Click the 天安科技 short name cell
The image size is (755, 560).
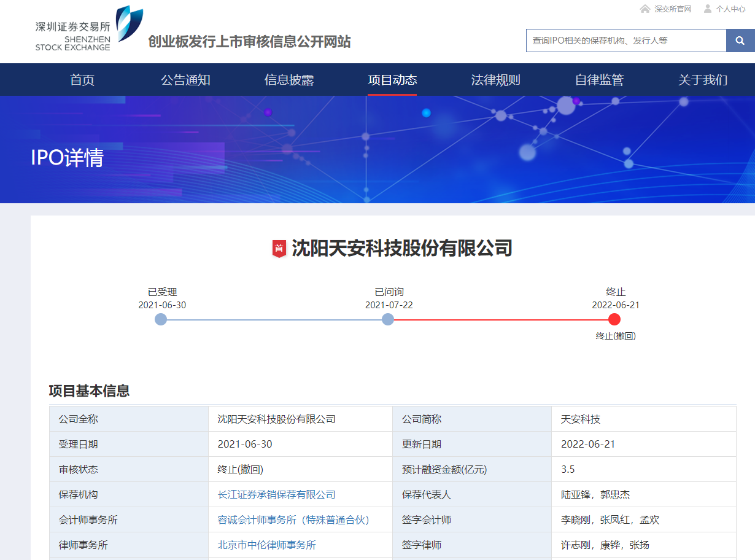tap(644, 419)
